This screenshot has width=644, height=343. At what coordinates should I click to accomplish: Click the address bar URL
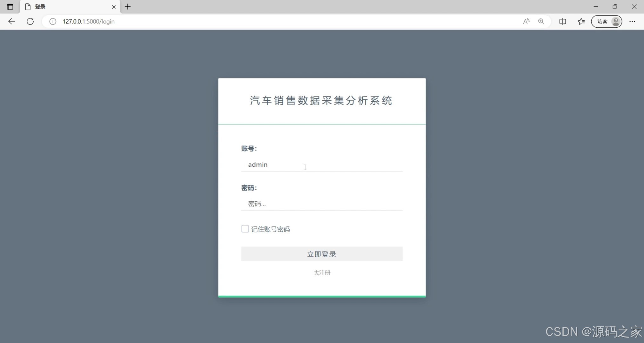[88, 21]
